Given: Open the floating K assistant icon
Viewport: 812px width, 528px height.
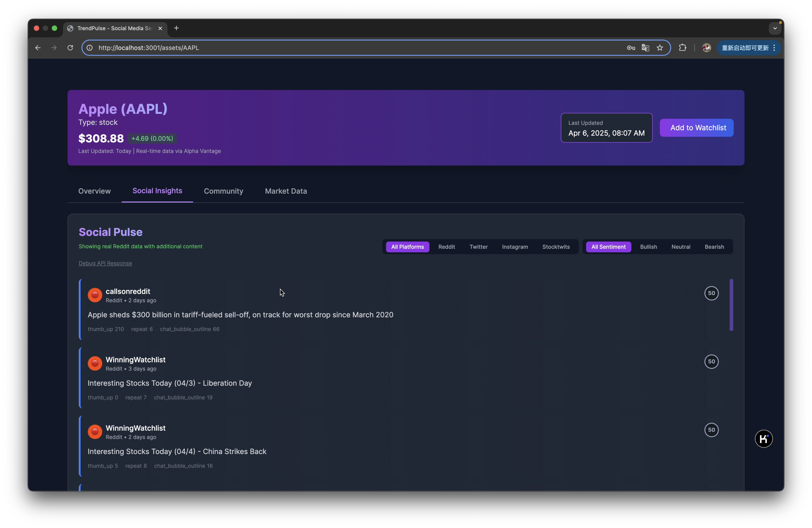Looking at the screenshot, I should (763, 439).
